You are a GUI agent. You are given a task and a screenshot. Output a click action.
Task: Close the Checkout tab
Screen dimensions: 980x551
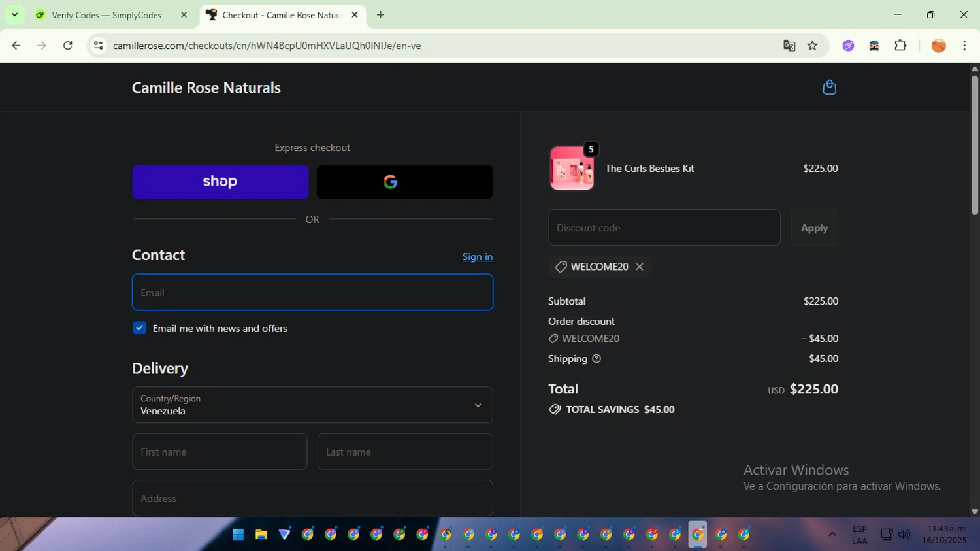coord(355,15)
